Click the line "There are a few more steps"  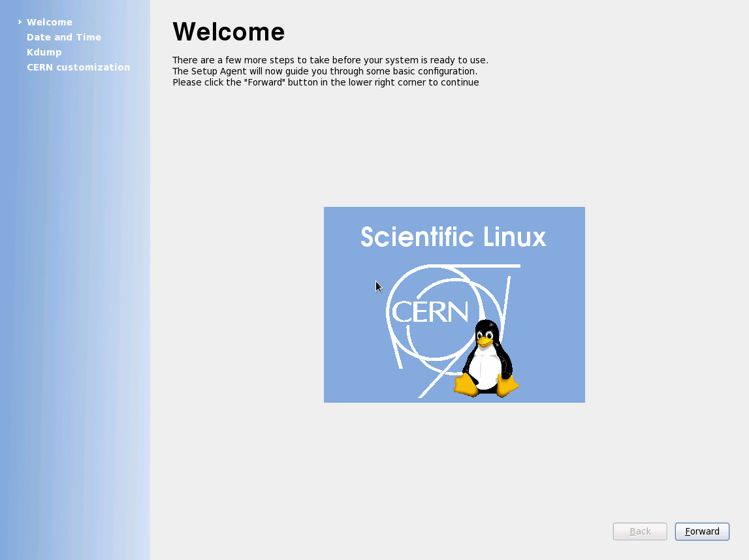point(330,60)
